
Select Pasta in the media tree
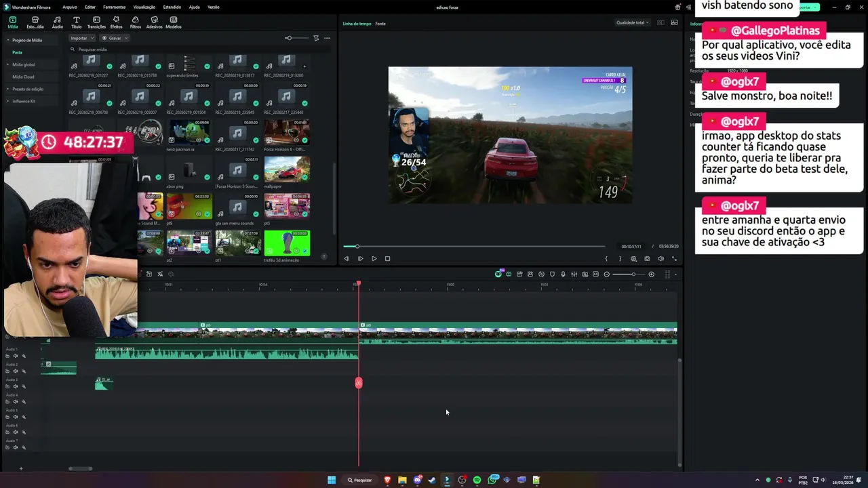pos(17,52)
